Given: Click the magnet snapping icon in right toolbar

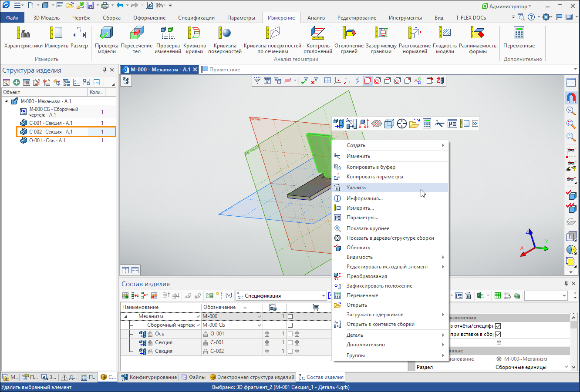Looking at the screenshot, I should click(x=571, y=98).
